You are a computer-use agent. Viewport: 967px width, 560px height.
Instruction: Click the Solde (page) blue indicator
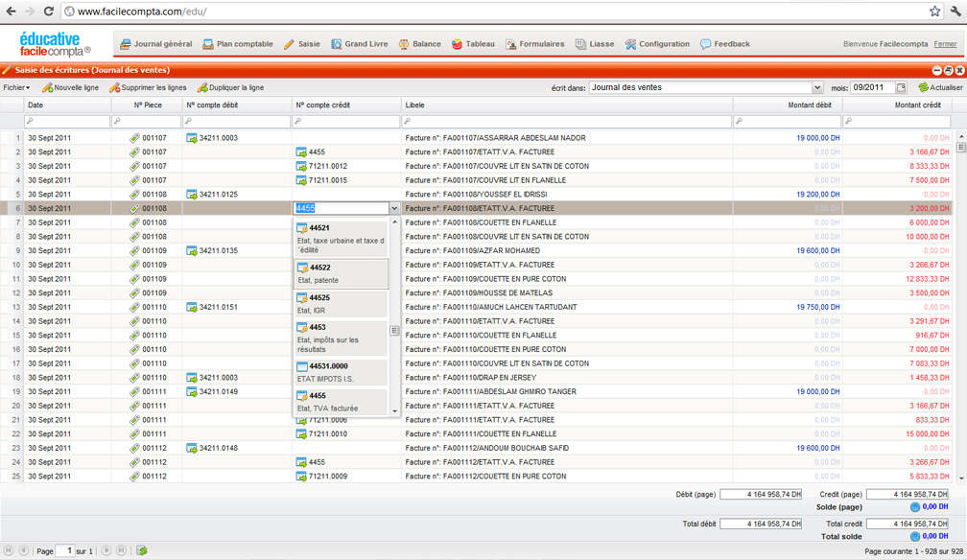pyautogui.click(x=915, y=507)
